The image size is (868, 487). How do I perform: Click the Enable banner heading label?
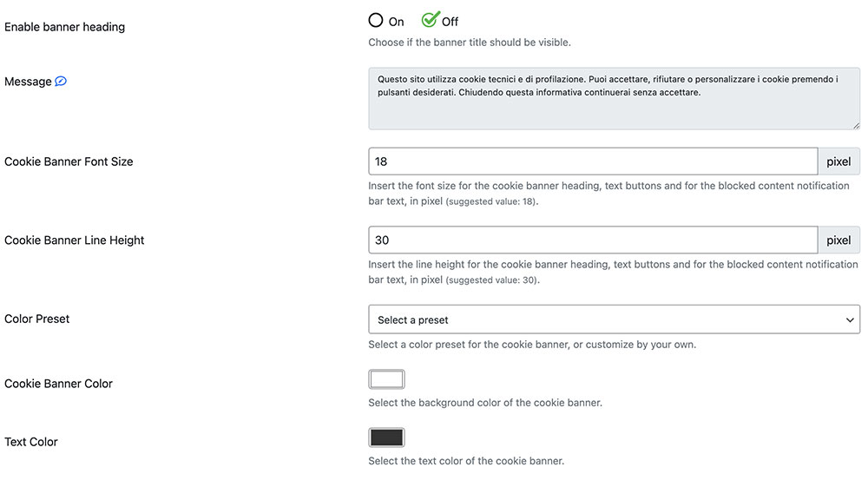click(65, 27)
